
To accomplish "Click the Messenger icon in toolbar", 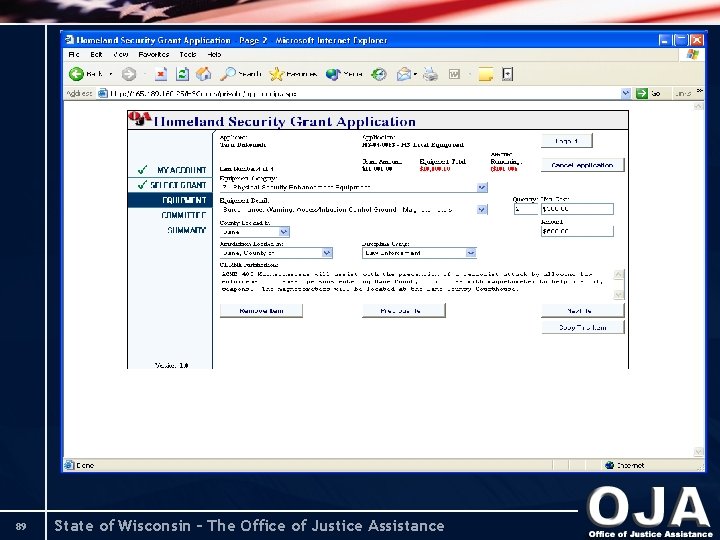I will 507,74.
